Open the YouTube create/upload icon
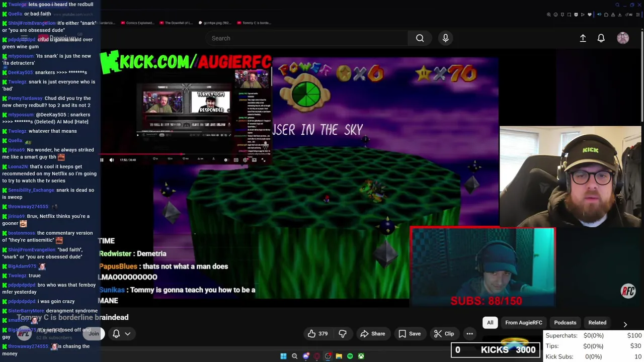The height and width of the screenshot is (362, 644). (583, 38)
